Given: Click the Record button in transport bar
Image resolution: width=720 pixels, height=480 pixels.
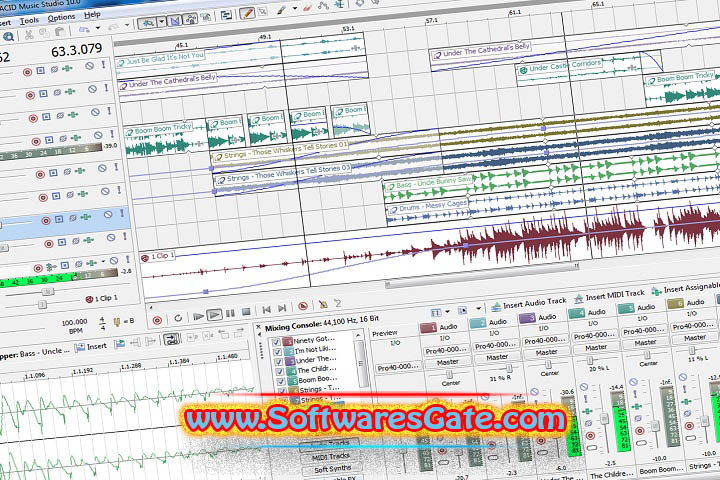Looking at the screenshot, I should 157,320.
